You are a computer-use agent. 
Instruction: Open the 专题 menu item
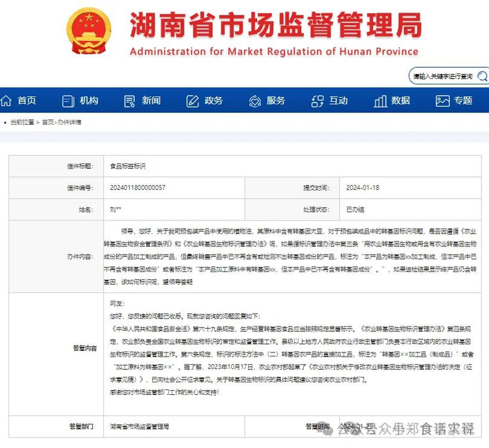pos(463,100)
